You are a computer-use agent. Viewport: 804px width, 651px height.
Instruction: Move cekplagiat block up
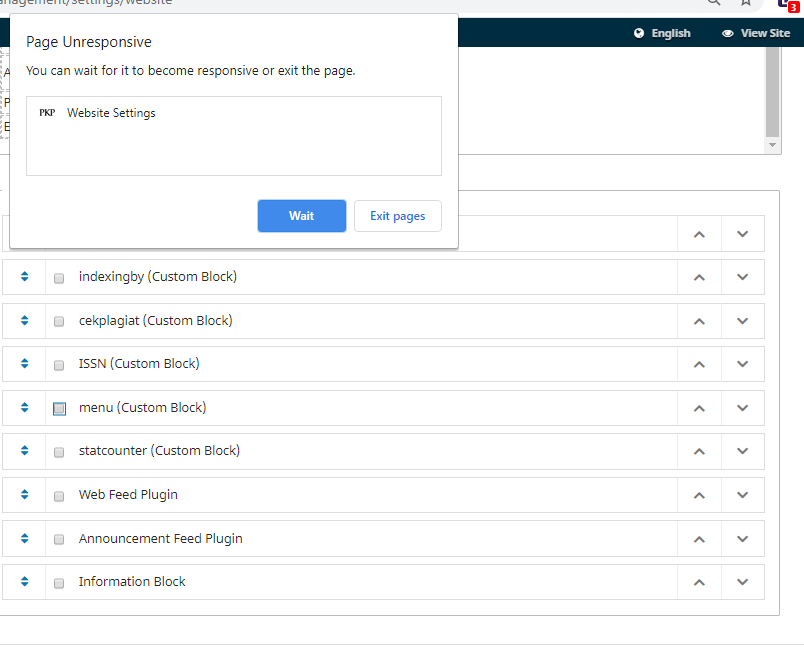coord(699,321)
